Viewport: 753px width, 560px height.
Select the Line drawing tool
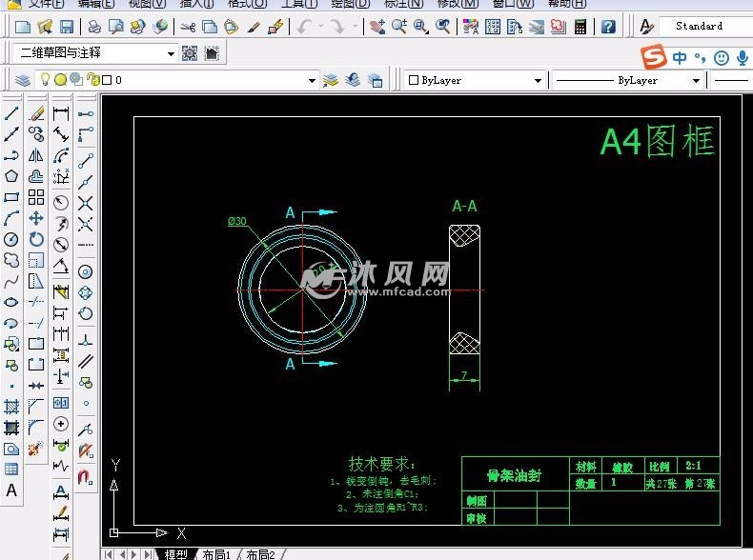coord(11,112)
